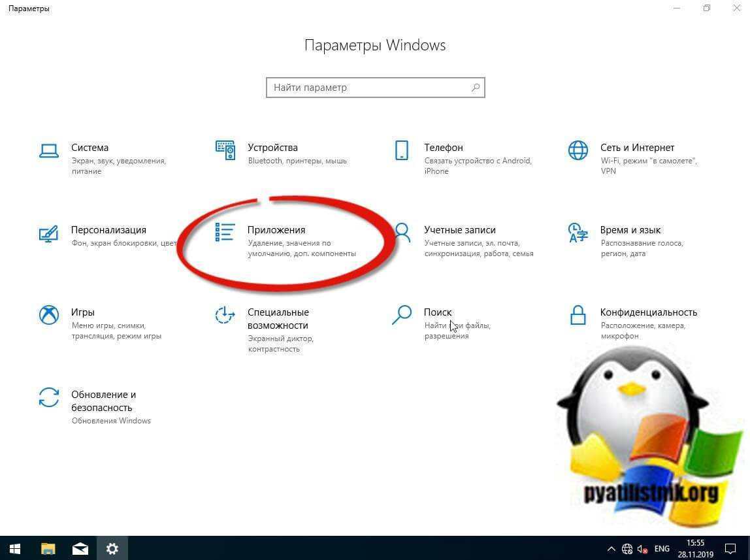Click the Учетные записи person icon

(x=402, y=233)
